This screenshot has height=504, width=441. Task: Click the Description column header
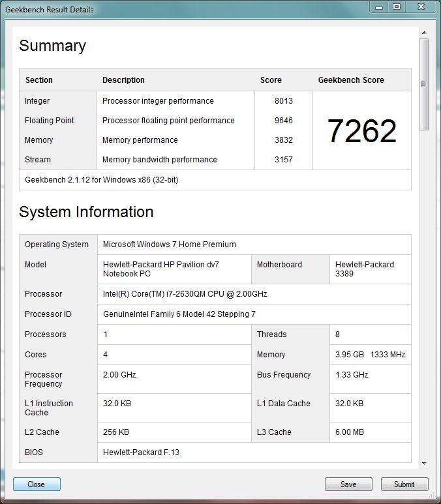click(123, 80)
